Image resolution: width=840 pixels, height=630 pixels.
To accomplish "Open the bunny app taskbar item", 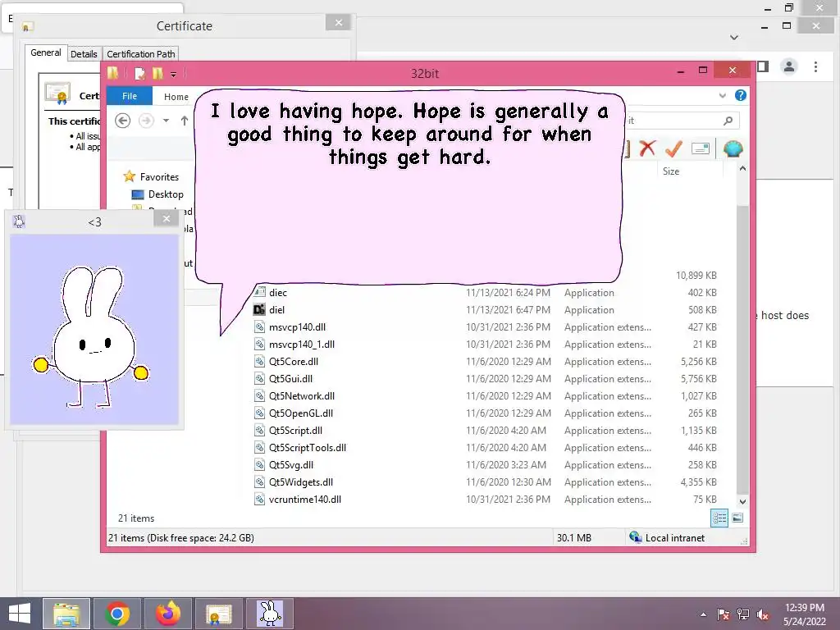I will (x=269, y=614).
